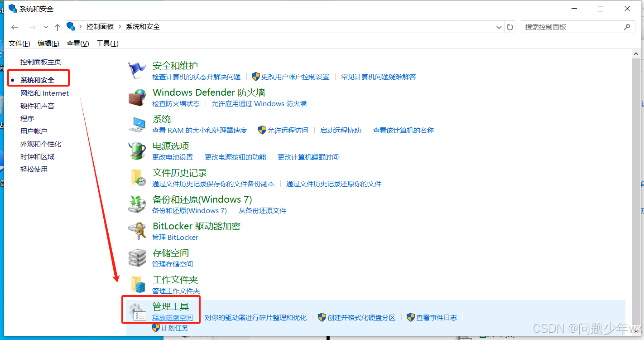Viewport: 644px width, 340px height.
Task: Click the window title bar shield icon
Action: click(x=13, y=9)
